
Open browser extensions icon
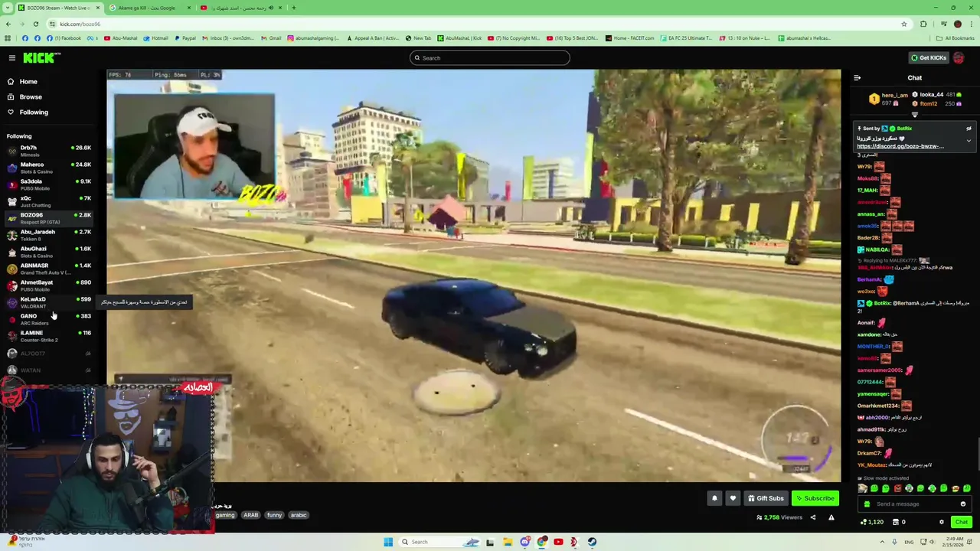pyautogui.click(x=923, y=24)
